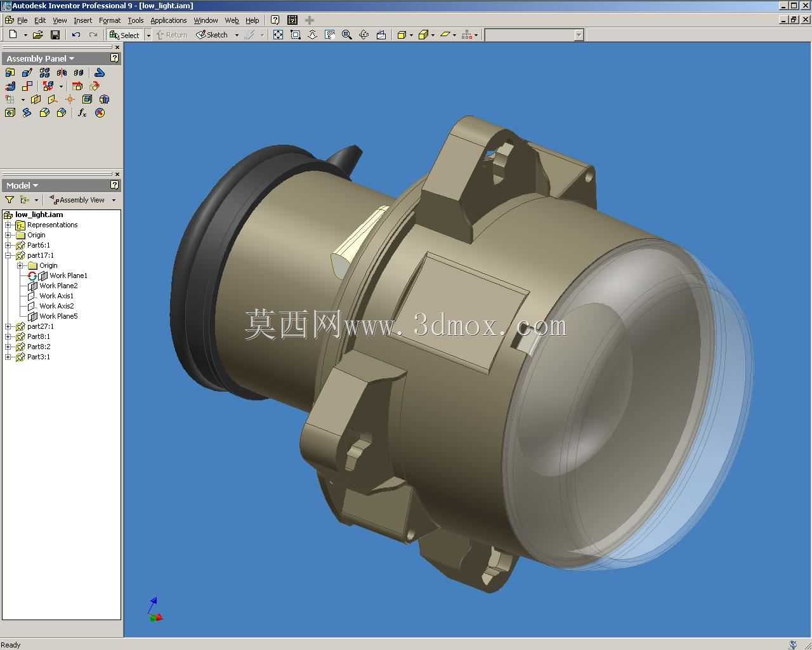
Task: Open the Insert menu
Action: 83,20
